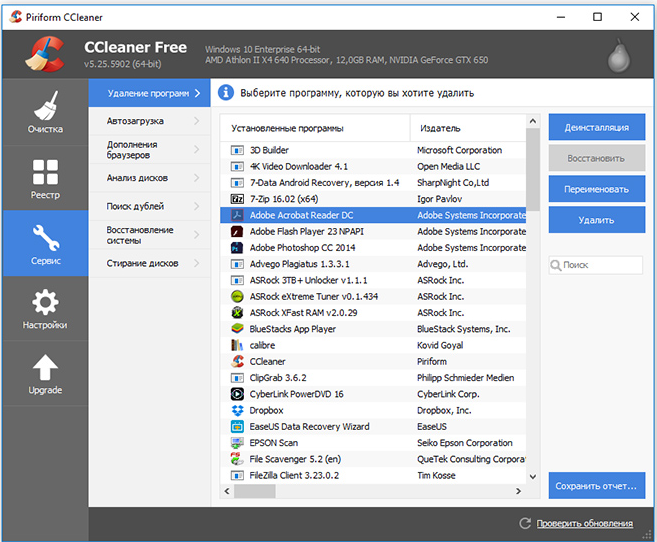Click the vertical scrollbar up arrow

533,121
